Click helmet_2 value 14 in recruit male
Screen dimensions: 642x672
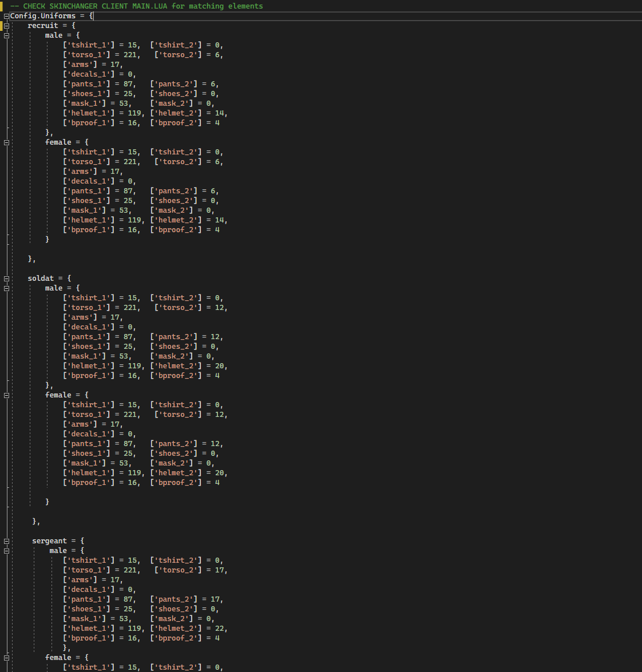(220, 113)
